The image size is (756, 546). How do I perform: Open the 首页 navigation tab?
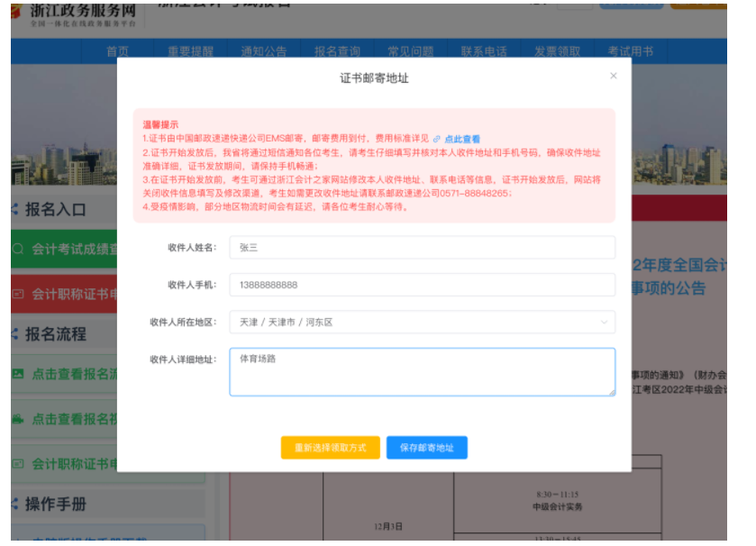(117, 51)
